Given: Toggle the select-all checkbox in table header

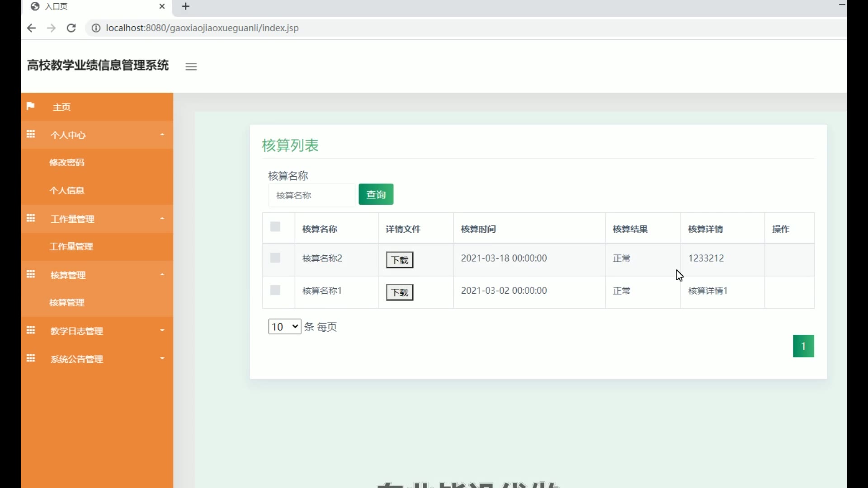Looking at the screenshot, I should click(x=275, y=227).
